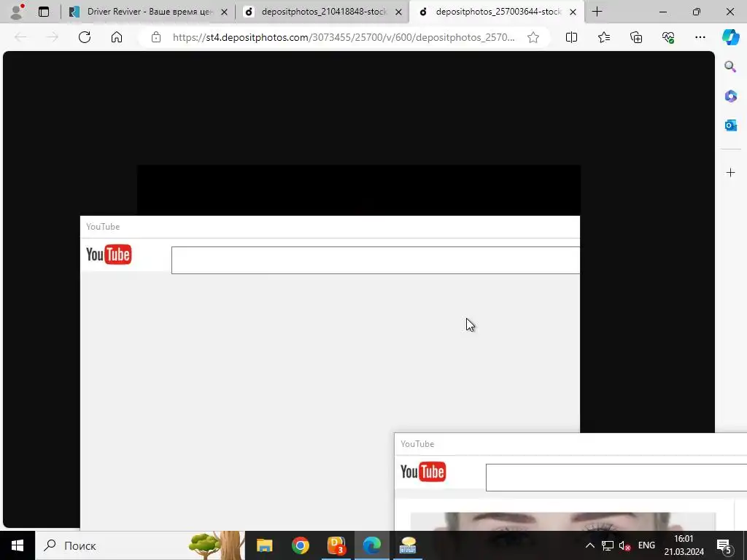Open the orange app with badge 3
The image size is (747, 560).
coord(336,545)
